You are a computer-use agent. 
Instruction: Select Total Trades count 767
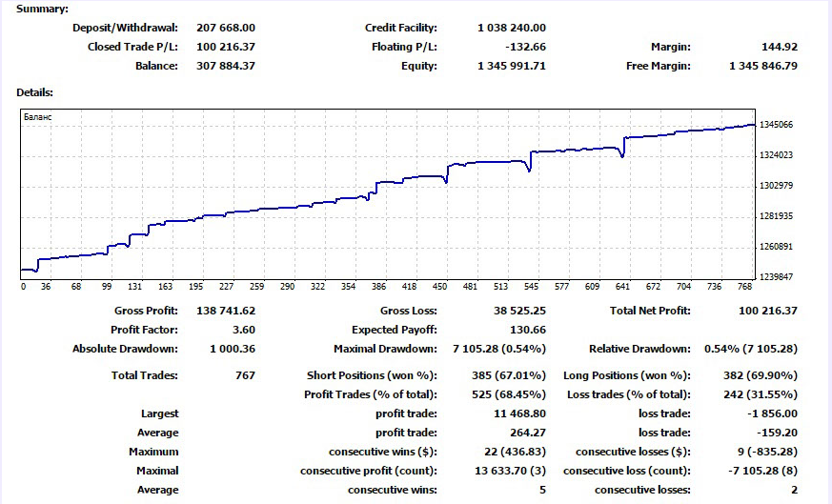point(245,375)
